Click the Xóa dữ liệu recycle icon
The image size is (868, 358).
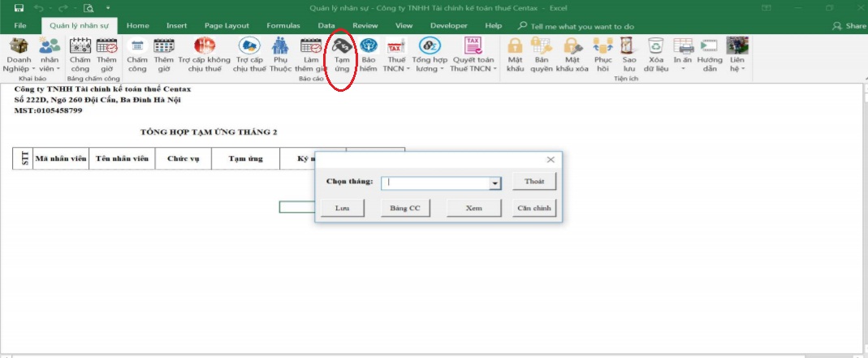click(656, 47)
